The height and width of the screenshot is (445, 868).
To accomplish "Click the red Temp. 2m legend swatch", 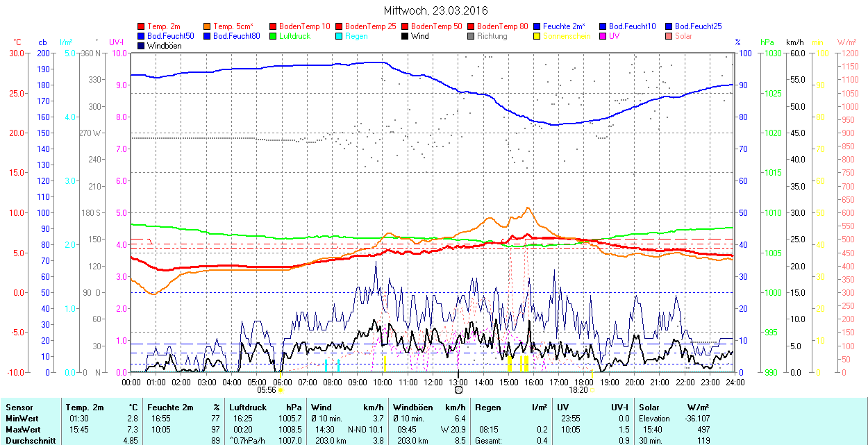I will (142, 26).
